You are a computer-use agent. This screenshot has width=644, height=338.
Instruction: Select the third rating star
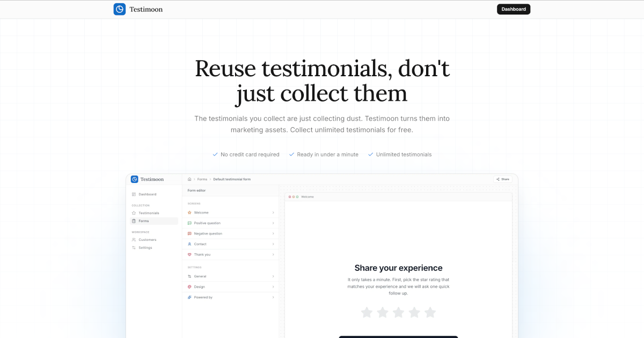pos(398,312)
